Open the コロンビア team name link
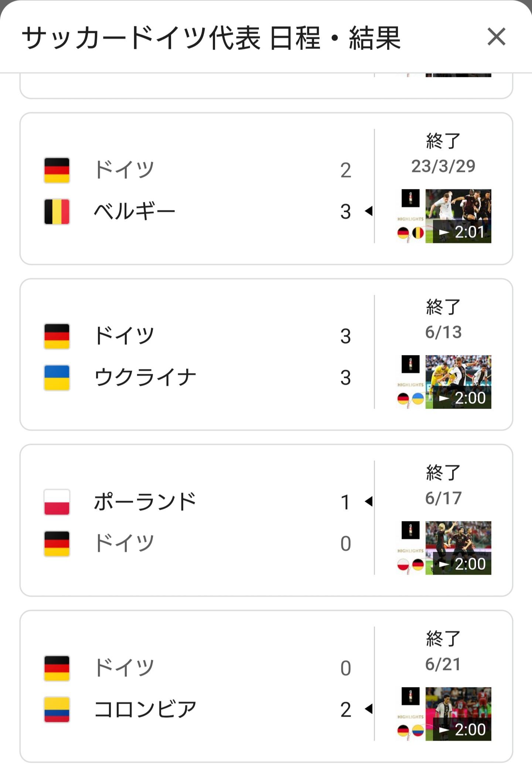Viewport: 532px width, 775px height. tap(145, 709)
